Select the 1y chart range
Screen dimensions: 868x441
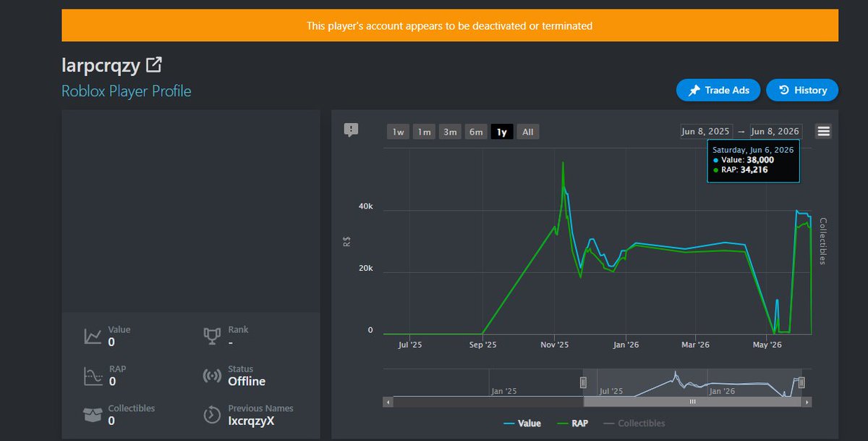pos(502,132)
